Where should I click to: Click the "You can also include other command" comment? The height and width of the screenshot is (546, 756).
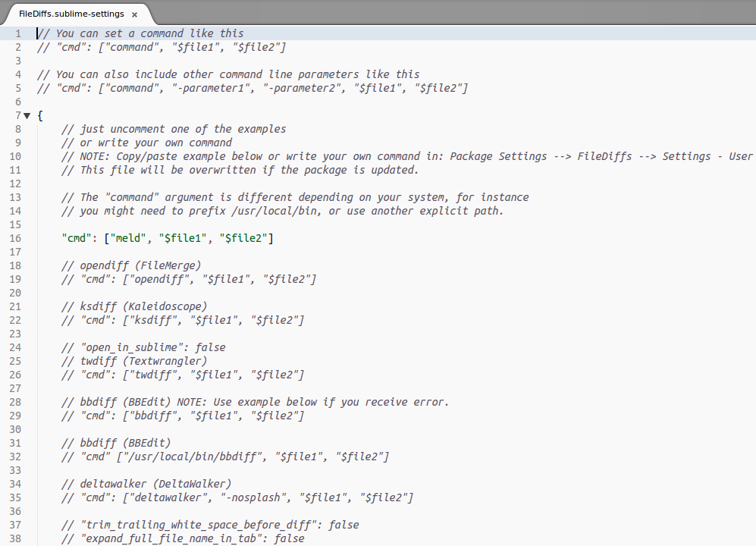[x=228, y=74]
